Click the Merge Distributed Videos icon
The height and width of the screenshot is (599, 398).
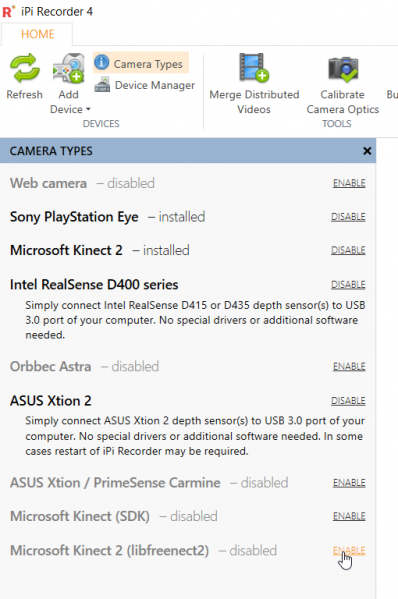(x=254, y=68)
